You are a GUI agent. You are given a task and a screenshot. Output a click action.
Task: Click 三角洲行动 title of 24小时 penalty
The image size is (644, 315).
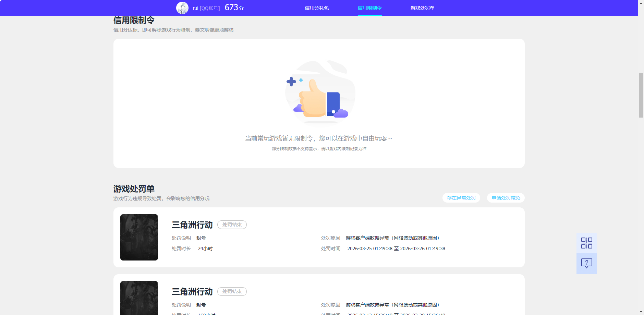coord(192,225)
